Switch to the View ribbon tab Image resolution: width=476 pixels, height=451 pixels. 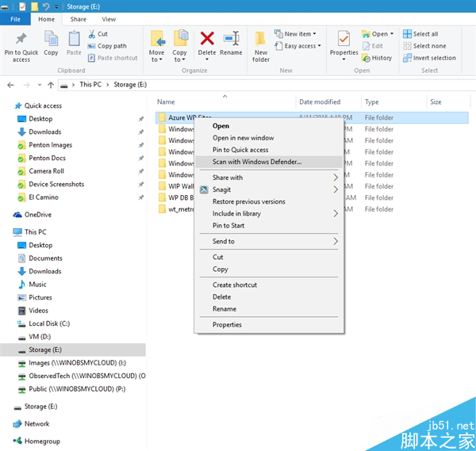pos(109,19)
